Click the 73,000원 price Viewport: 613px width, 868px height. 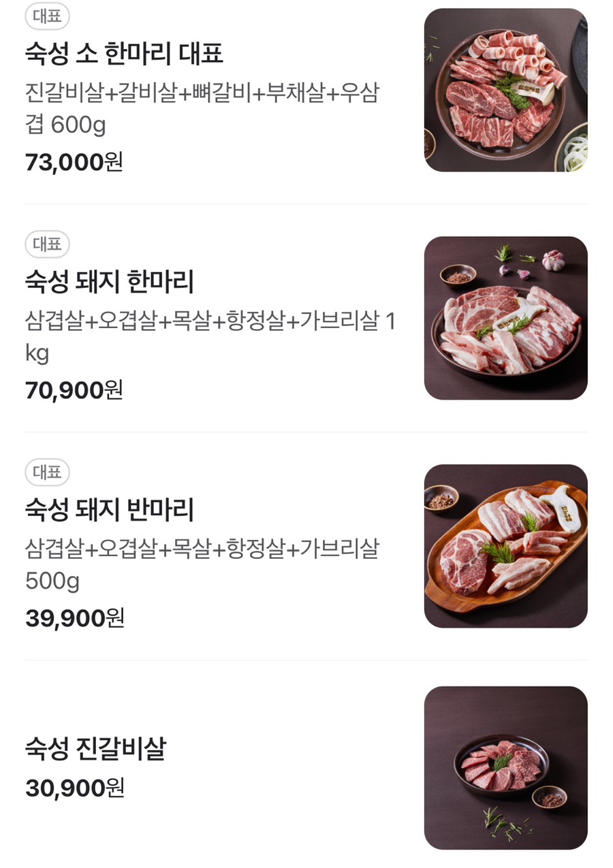tap(74, 162)
